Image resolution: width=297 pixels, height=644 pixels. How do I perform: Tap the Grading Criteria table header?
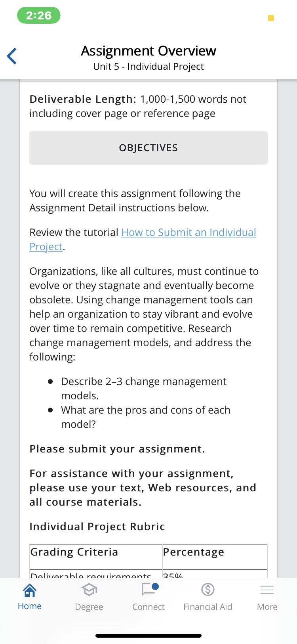tap(74, 552)
